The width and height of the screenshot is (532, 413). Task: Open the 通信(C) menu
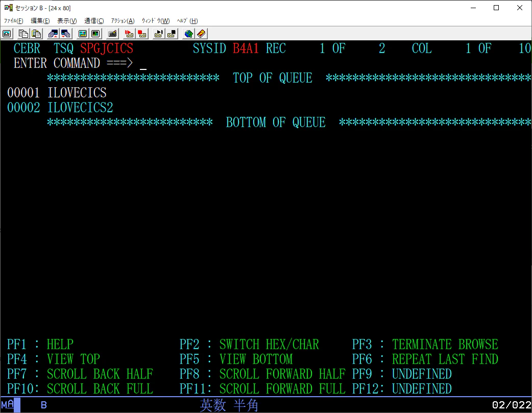[94, 21]
